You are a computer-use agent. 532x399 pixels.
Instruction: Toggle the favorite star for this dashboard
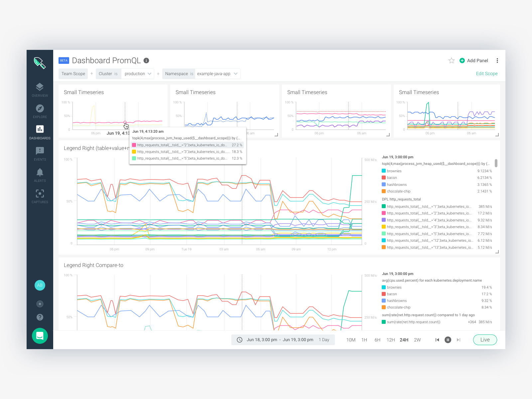(x=451, y=61)
